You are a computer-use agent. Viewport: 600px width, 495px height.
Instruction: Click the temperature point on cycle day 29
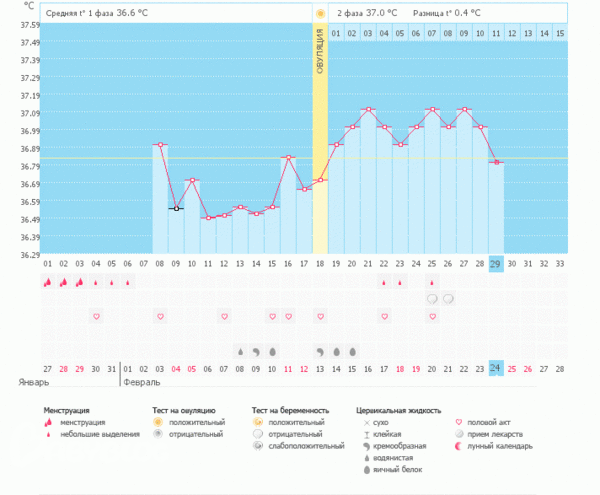496,162
